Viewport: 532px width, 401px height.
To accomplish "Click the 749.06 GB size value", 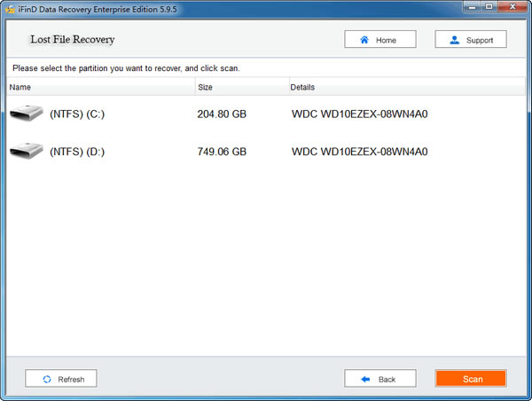I will [x=222, y=152].
